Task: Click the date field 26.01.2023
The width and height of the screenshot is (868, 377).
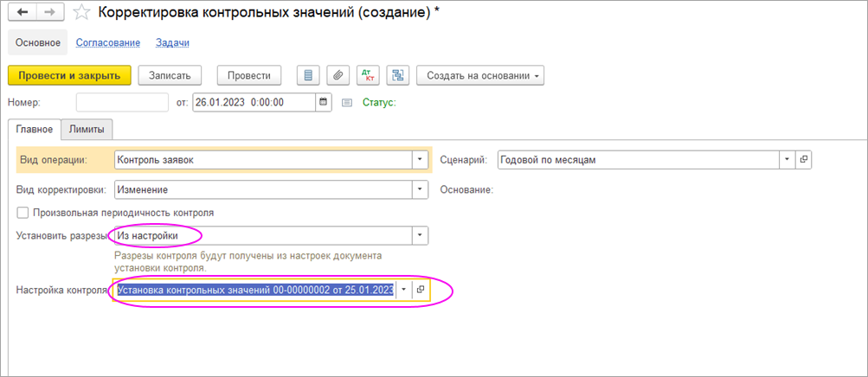Action: tap(254, 102)
